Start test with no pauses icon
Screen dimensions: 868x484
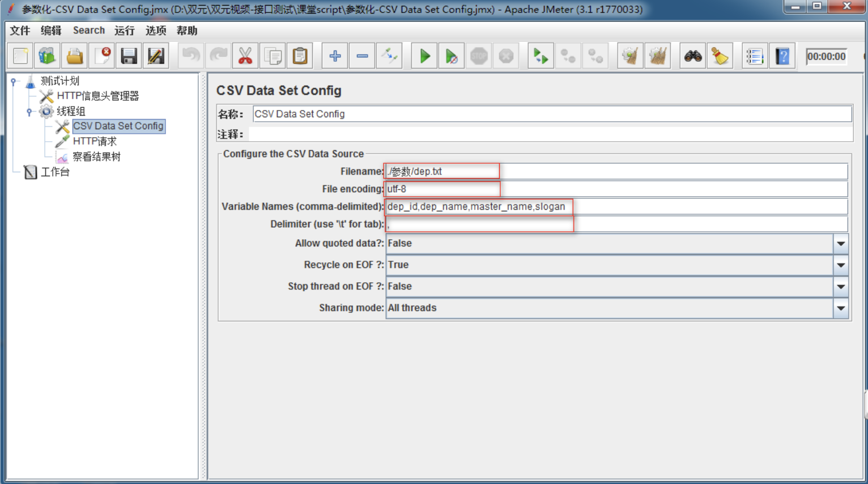452,56
